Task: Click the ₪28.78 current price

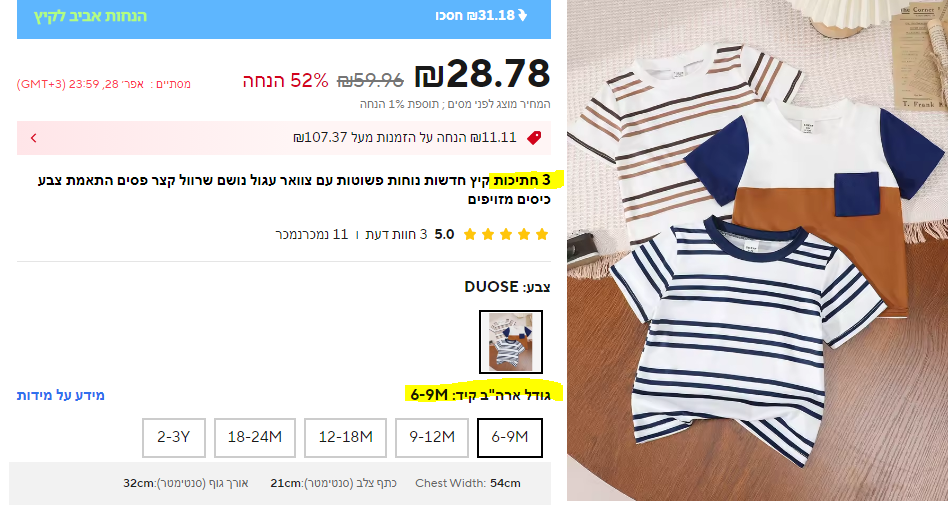Action: pyautogui.click(x=482, y=74)
